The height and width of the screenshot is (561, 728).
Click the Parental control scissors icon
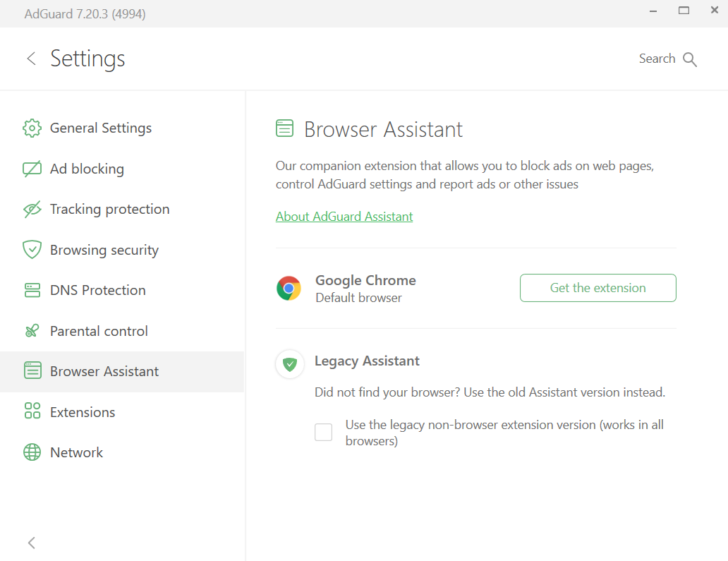coord(32,331)
